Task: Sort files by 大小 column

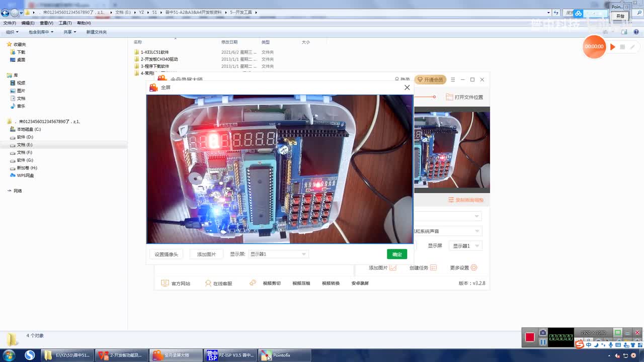Action: pyautogui.click(x=306, y=42)
